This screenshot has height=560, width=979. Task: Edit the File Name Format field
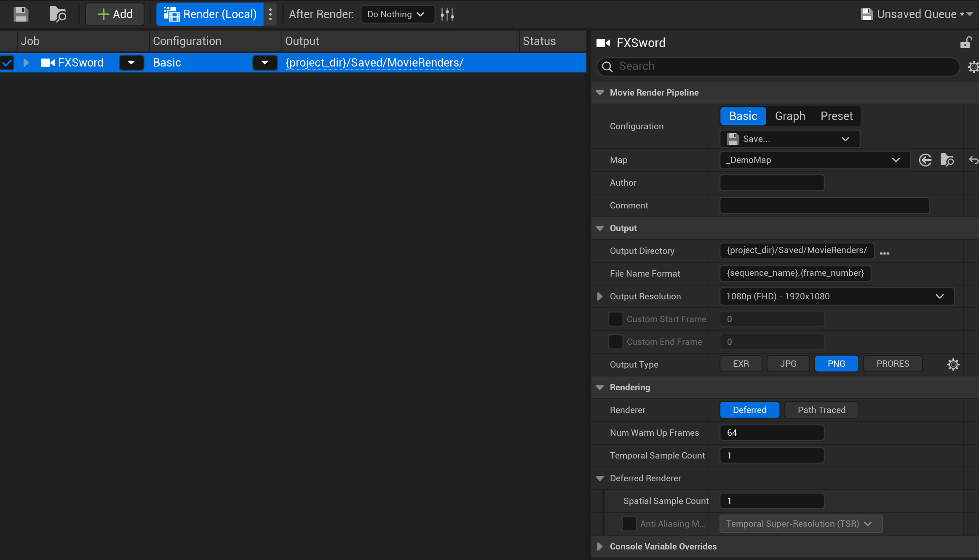795,273
